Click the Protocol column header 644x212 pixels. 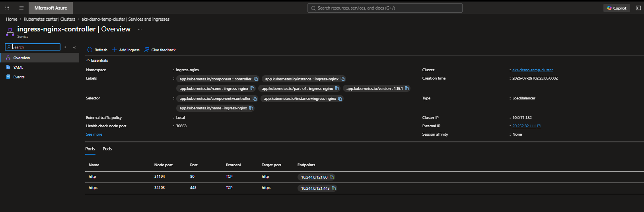(x=233, y=165)
